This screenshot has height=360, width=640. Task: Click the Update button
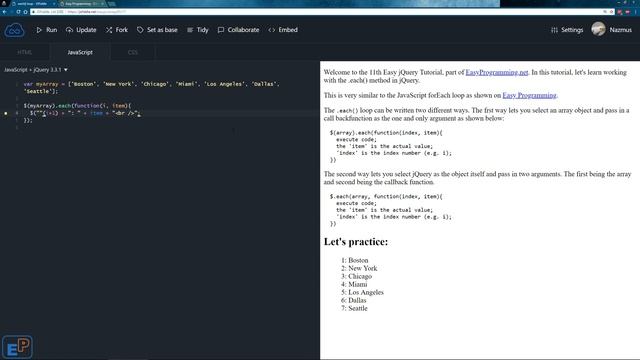pos(81,30)
